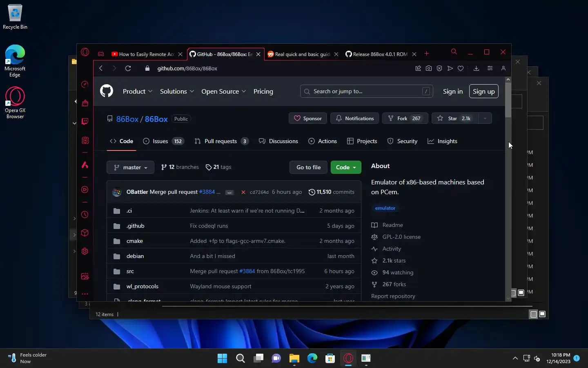Open GX Cleaner broom icon in sidebar
The width and height of the screenshot is (588, 368).
click(85, 103)
